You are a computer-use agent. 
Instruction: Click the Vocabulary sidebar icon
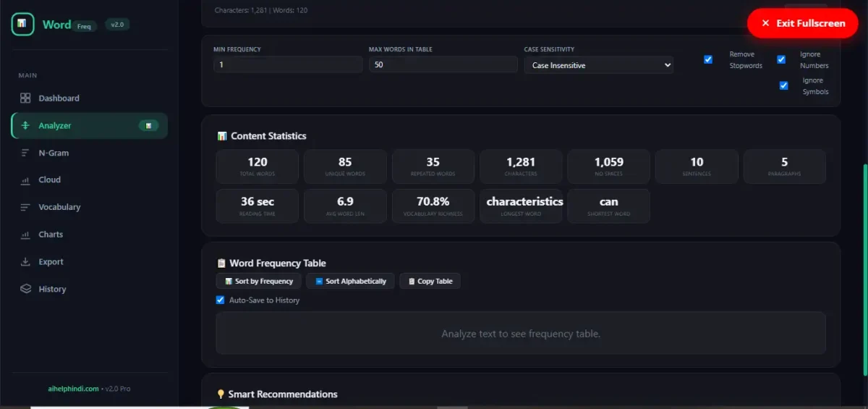click(25, 207)
